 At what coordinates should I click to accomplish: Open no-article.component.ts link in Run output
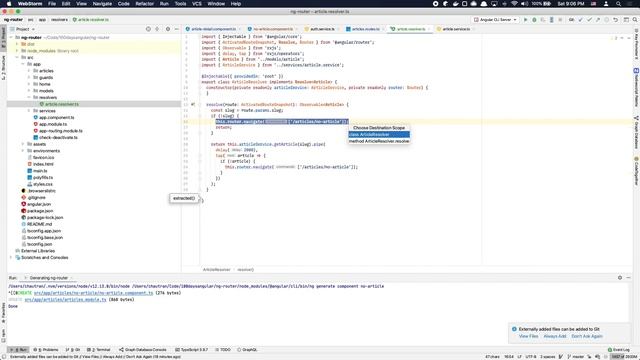(x=93, y=293)
